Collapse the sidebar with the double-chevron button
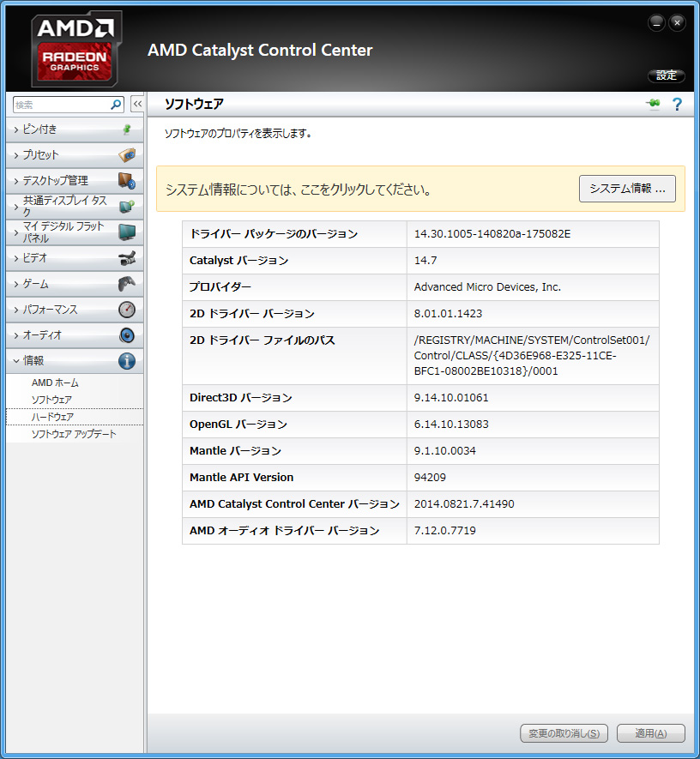Screen dimensions: 700x759 137,104
